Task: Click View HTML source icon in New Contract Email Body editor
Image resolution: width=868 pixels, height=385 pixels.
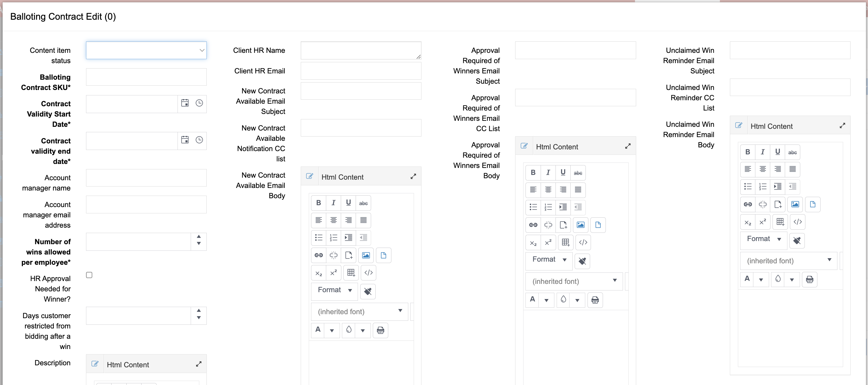Action: tap(368, 272)
